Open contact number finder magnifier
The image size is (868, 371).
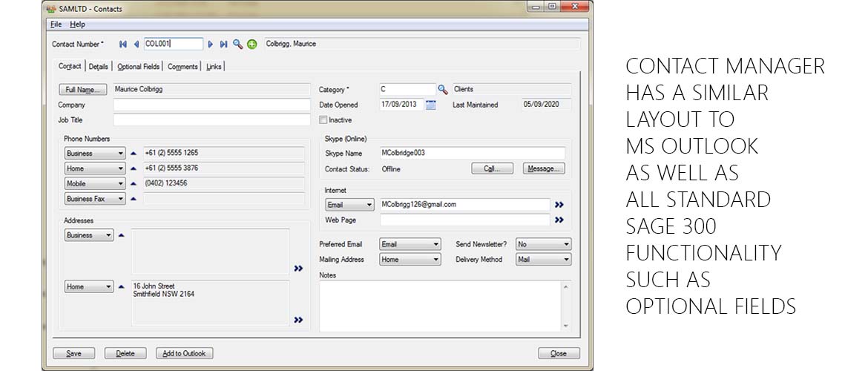[237, 45]
